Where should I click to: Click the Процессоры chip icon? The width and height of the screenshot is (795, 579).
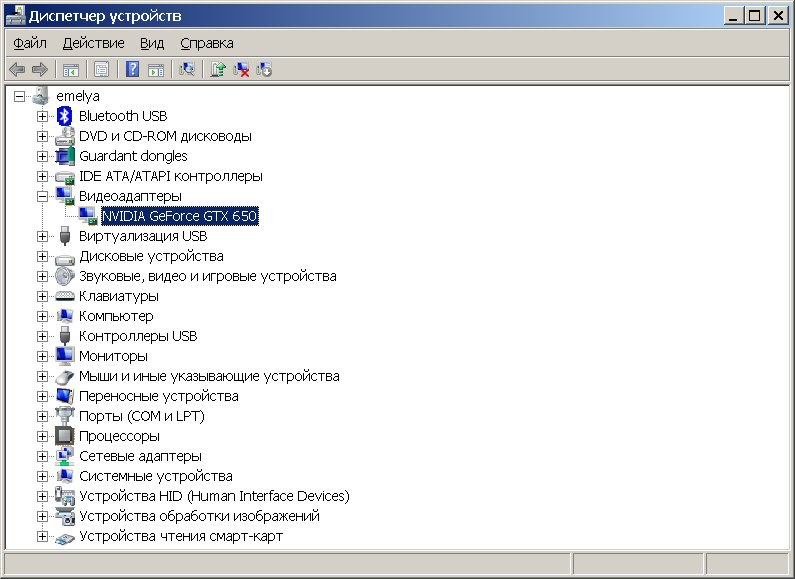point(65,436)
